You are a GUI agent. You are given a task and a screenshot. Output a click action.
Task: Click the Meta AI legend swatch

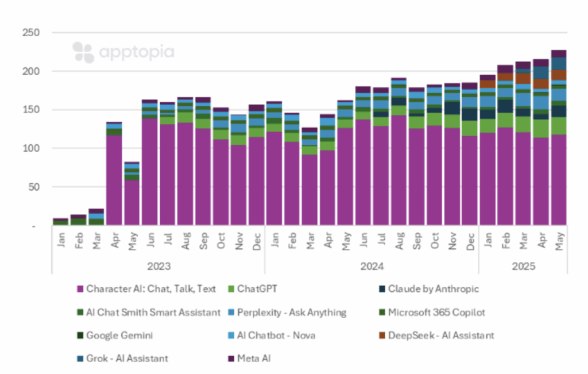tap(231, 358)
